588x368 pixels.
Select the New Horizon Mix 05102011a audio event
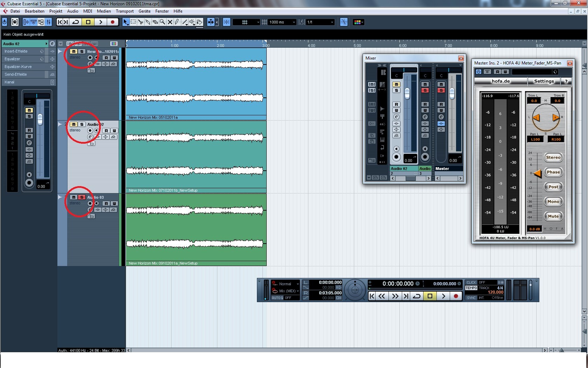196,84
